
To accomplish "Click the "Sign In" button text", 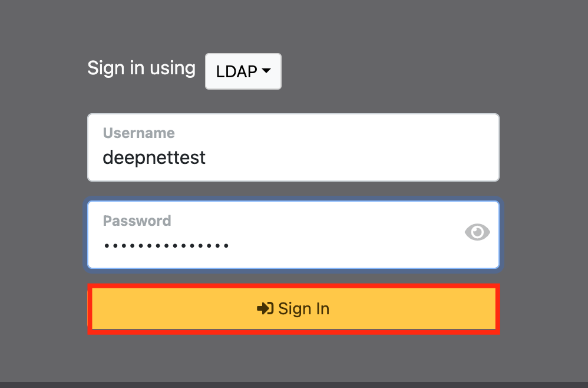I will click(303, 308).
